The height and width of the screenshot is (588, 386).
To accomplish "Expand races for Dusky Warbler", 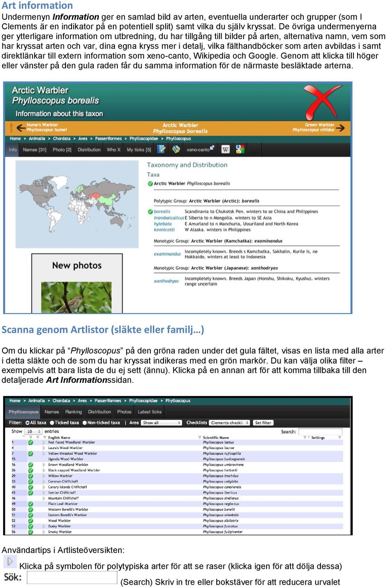I will pos(44,526).
